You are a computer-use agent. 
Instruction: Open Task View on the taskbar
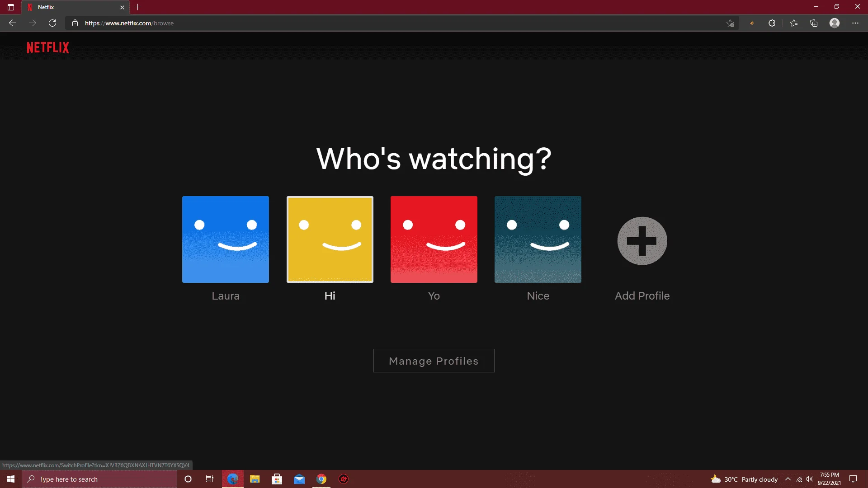coord(210,479)
